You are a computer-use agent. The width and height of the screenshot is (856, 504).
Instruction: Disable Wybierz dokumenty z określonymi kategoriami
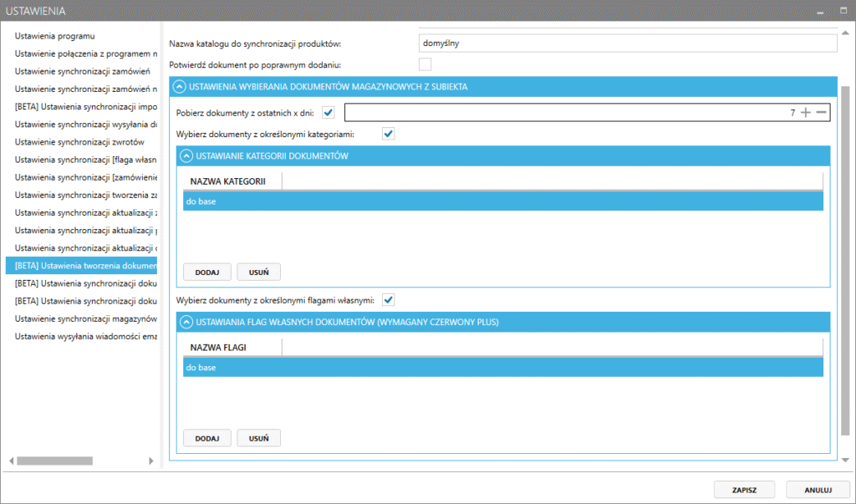(388, 134)
